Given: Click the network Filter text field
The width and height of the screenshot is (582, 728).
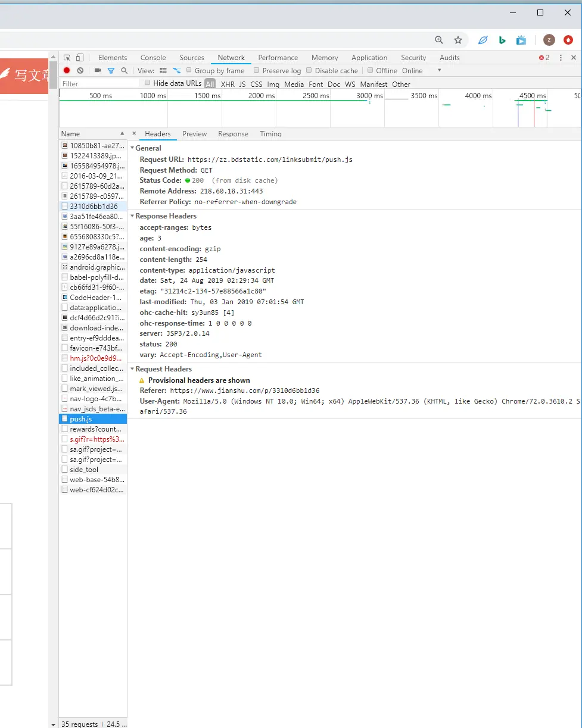Looking at the screenshot, I should coord(99,84).
